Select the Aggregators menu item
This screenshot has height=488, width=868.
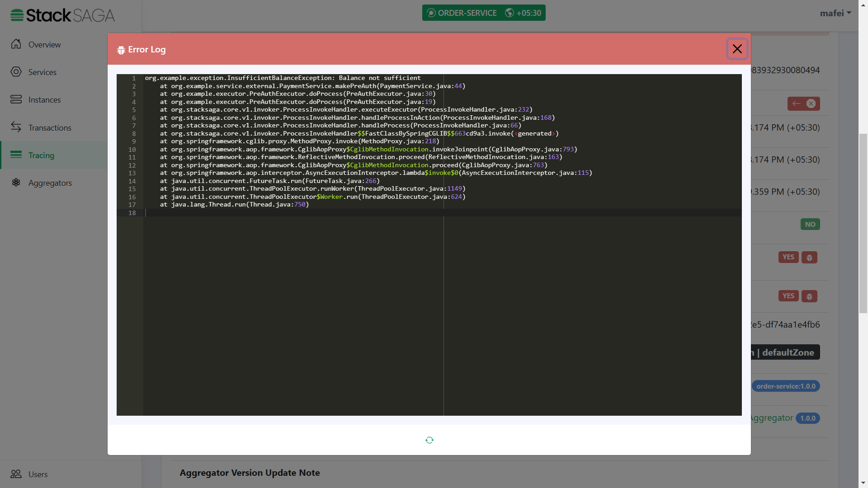click(50, 183)
